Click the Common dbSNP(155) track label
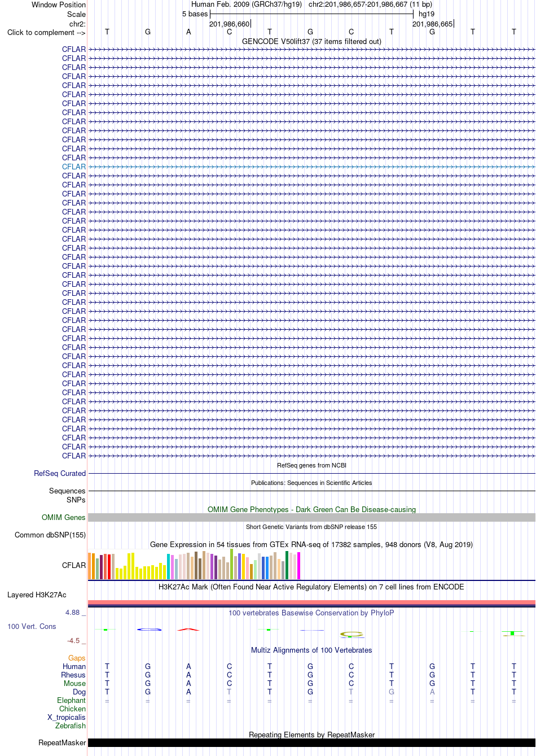The width and height of the screenshot is (536, 756). click(x=50, y=535)
